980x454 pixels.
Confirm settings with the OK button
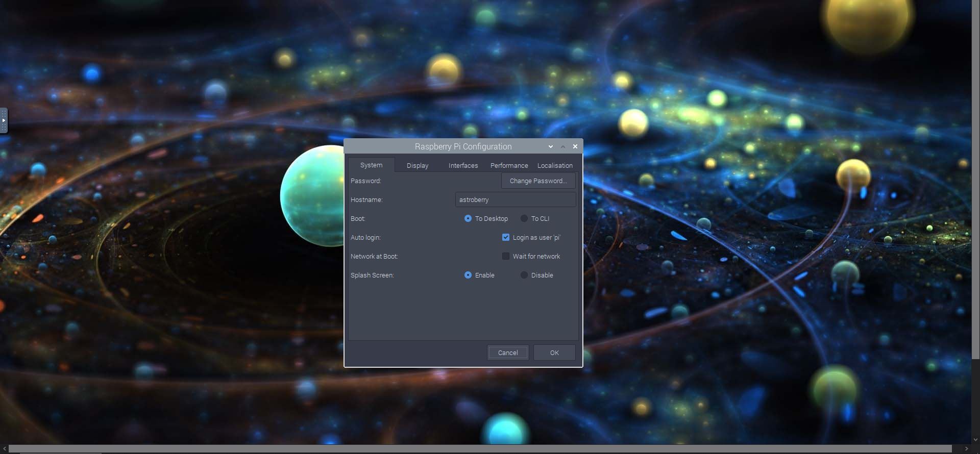pyautogui.click(x=554, y=352)
